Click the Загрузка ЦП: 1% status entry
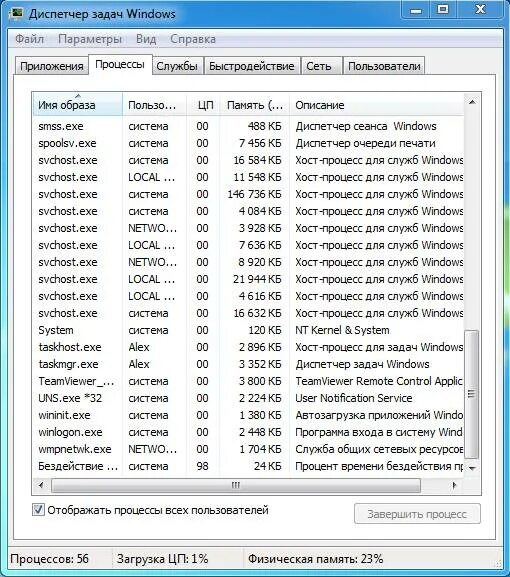This screenshot has height=577, width=510. click(x=163, y=559)
